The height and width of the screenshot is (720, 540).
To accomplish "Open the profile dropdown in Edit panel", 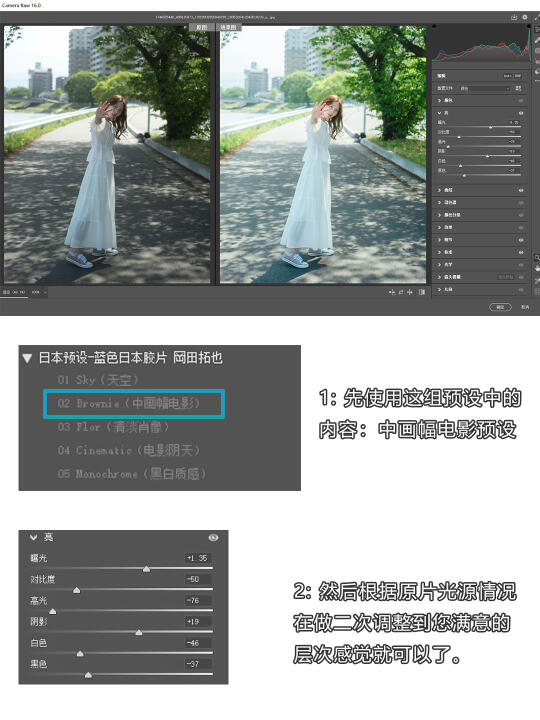I will click(x=485, y=88).
